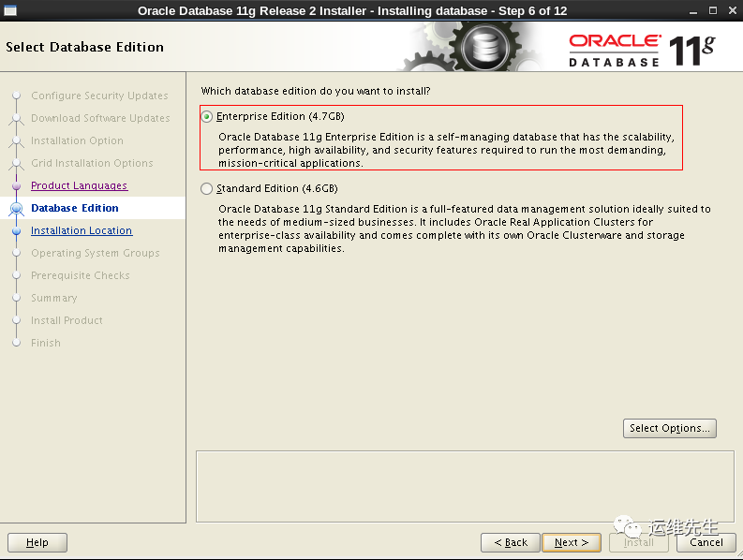The image size is (743, 560).
Task: Go back to the previous step
Action: pyautogui.click(x=511, y=542)
